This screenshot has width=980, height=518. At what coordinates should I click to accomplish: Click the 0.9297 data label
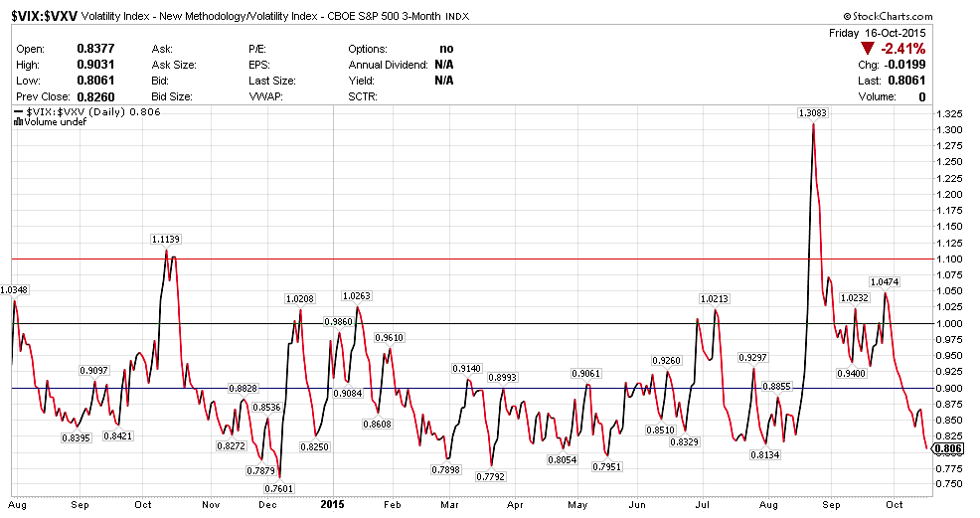click(x=752, y=357)
